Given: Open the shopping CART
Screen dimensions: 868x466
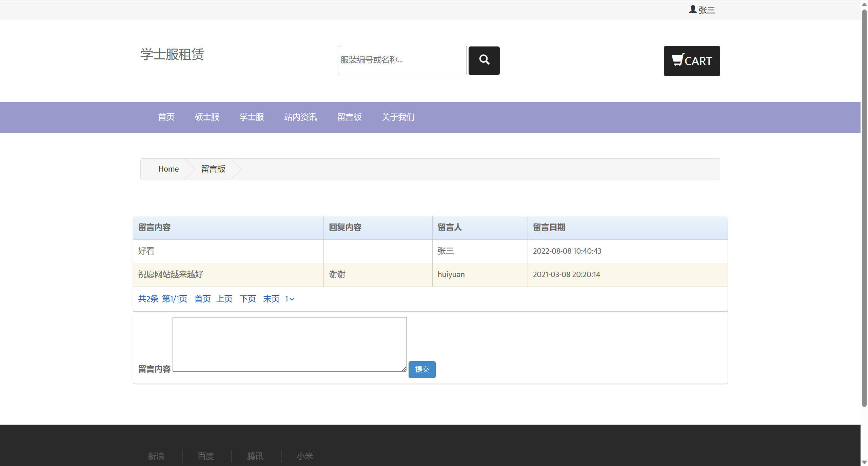Looking at the screenshot, I should pos(692,61).
